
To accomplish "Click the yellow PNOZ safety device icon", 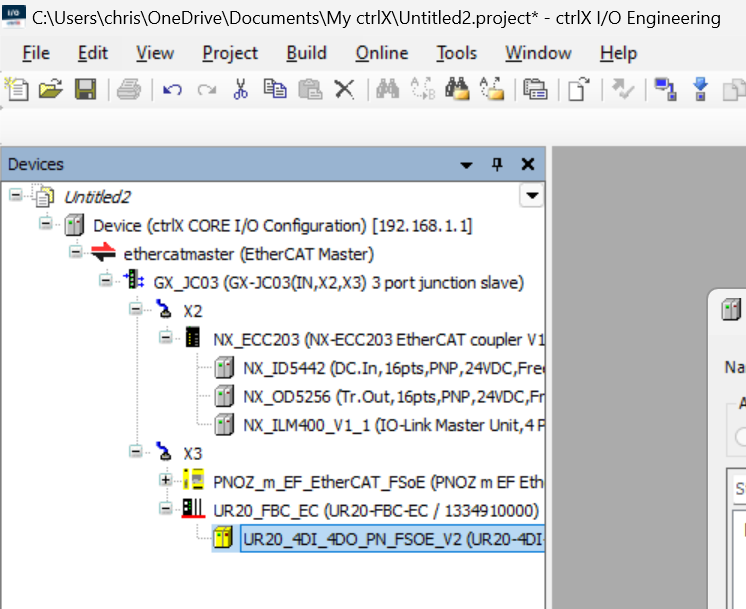I will 194,480.
